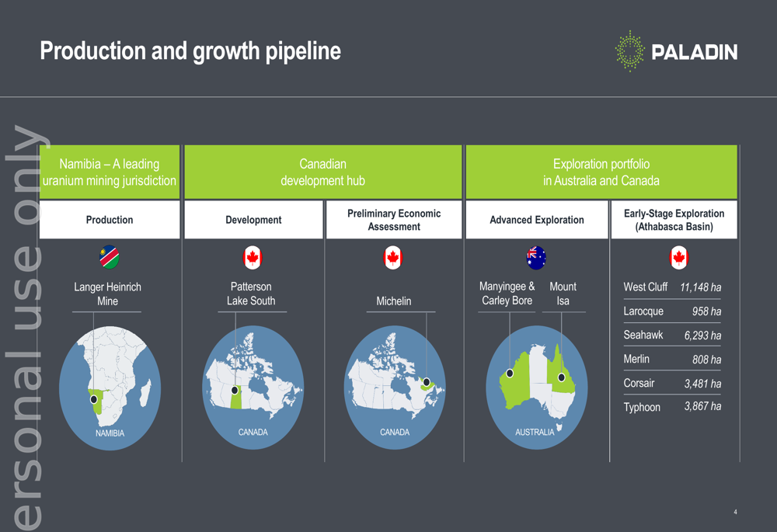Select the 'Canadian development hub' header
Image resolution: width=777 pixels, height=532 pixels.
tap(323, 172)
